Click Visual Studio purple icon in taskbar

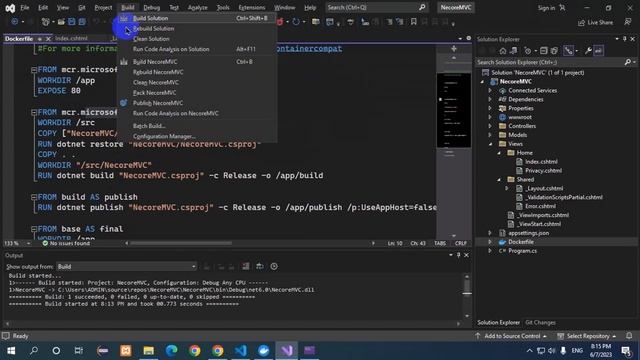tap(287, 350)
